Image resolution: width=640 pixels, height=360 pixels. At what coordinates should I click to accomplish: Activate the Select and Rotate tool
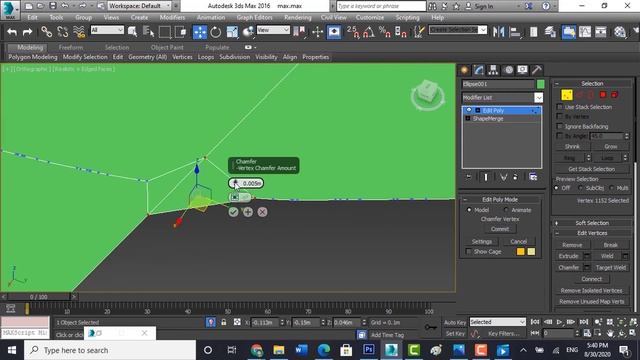pyautogui.click(x=216, y=32)
